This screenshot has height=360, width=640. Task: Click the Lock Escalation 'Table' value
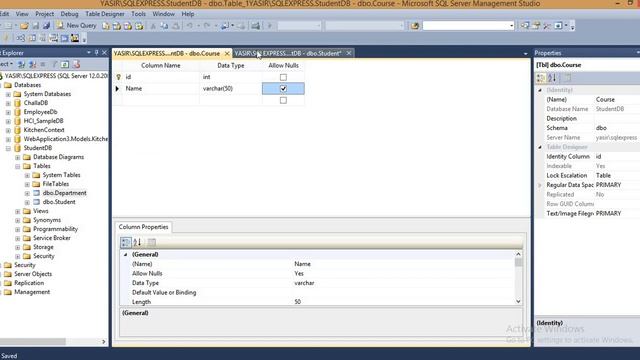pos(603,176)
